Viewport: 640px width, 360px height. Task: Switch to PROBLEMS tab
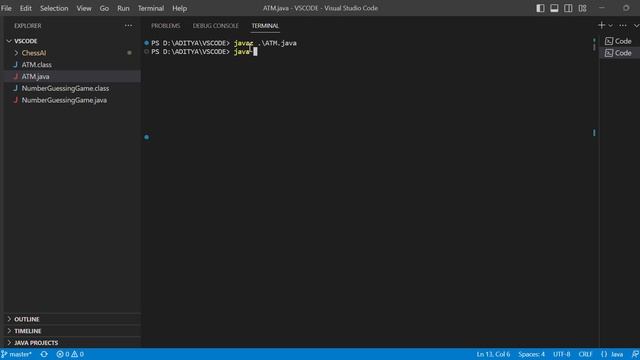tap(165, 26)
